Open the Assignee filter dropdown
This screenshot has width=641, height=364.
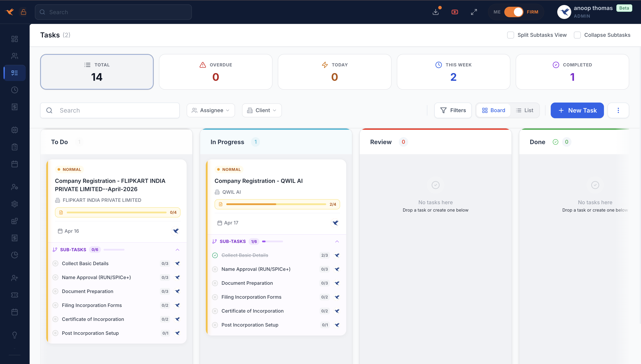pyautogui.click(x=210, y=110)
